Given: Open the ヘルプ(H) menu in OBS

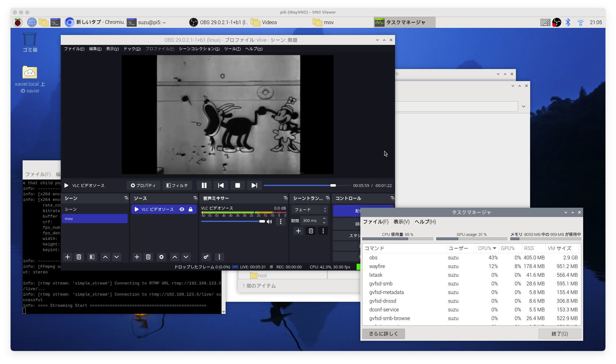Looking at the screenshot, I should pyautogui.click(x=254, y=49).
